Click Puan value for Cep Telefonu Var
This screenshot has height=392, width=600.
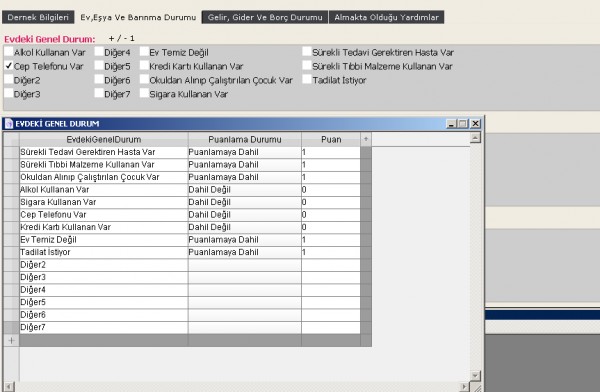click(331, 215)
